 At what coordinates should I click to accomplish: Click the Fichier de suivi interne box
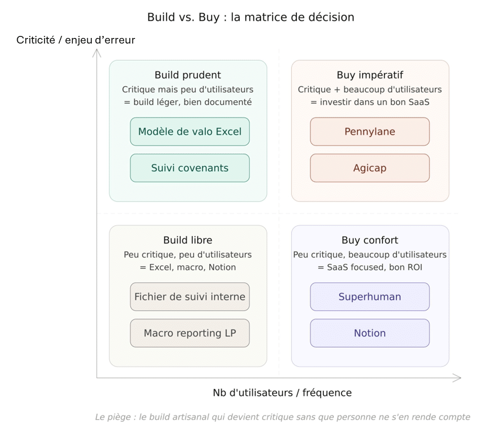pyautogui.click(x=190, y=297)
